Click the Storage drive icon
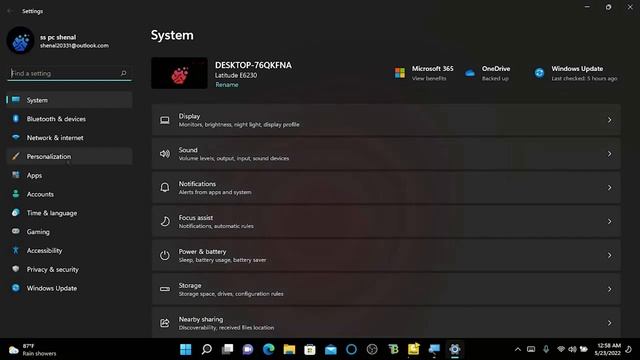 click(165, 289)
